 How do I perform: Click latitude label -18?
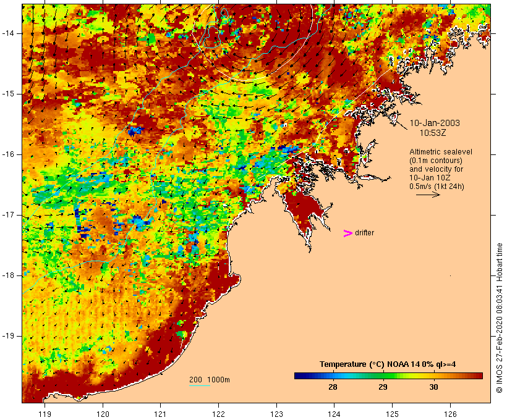[x=8, y=275]
